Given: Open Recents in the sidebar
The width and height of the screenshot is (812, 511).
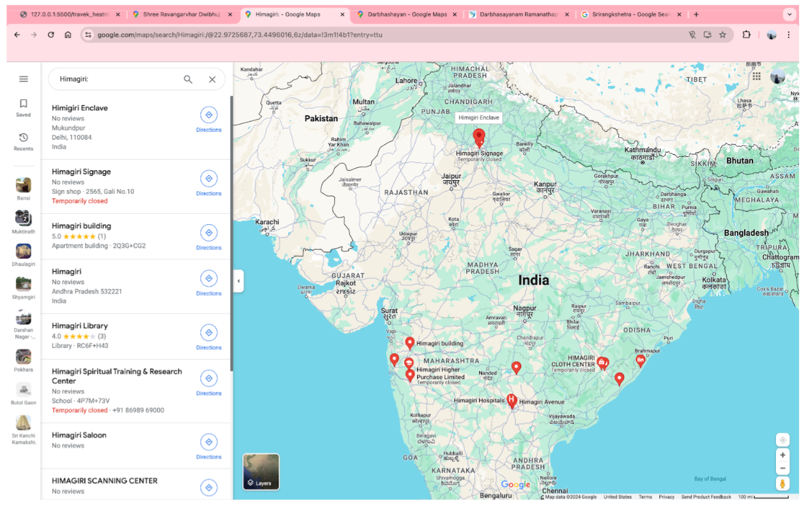Looking at the screenshot, I should click(x=23, y=142).
